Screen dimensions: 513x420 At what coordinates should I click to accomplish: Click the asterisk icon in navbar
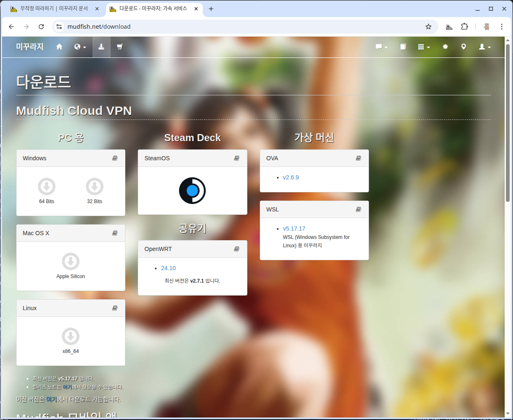click(x=445, y=47)
